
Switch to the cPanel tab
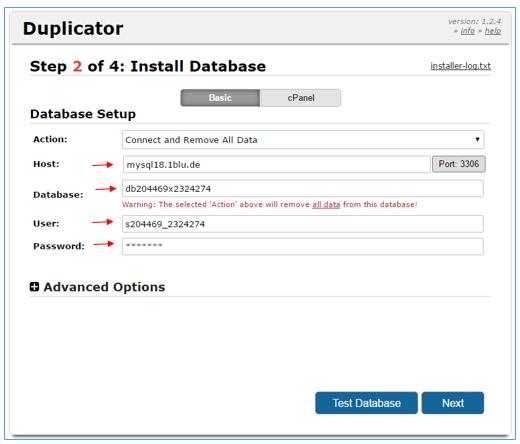(x=301, y=98)
